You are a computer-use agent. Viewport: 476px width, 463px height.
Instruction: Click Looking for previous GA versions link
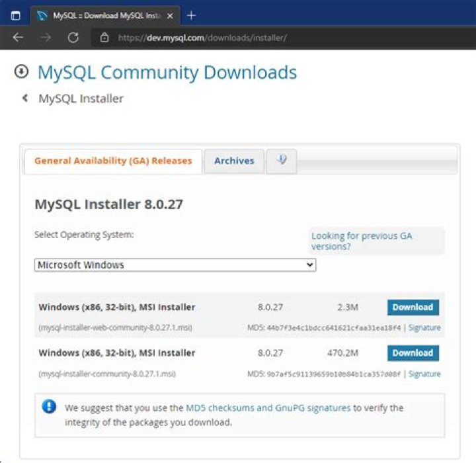tap(362, 241)
